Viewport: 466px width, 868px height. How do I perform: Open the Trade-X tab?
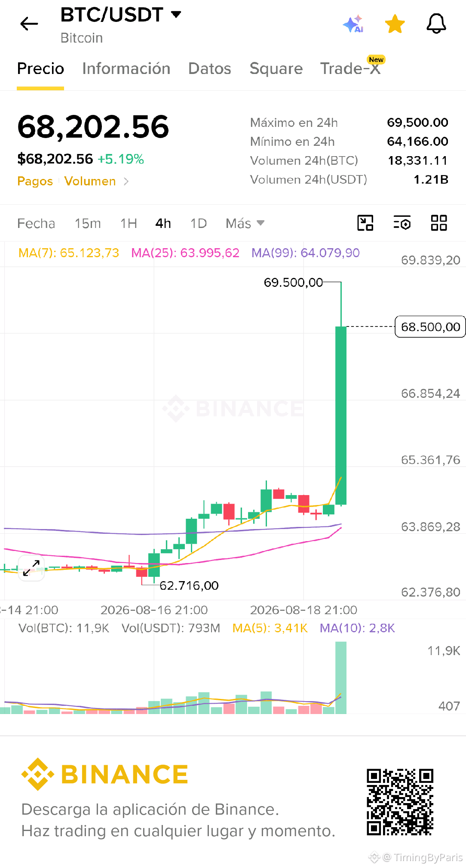pos(350,68)
